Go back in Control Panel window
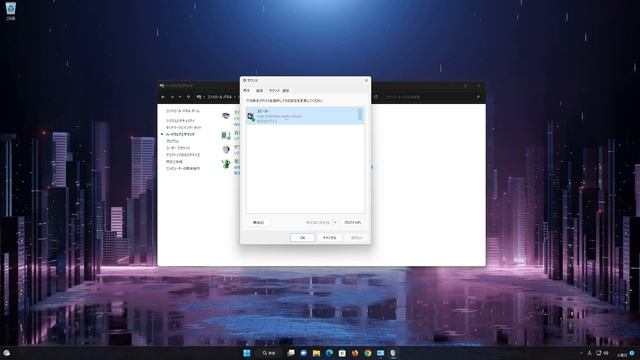The height and width of the screenshot is (360, 640). pos(163,97)
